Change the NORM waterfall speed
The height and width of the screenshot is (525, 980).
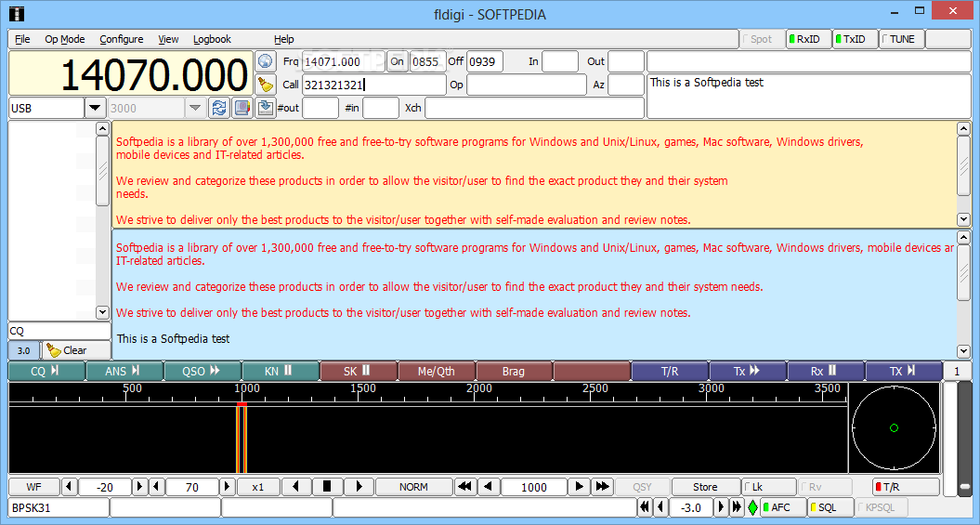click(x=413, y=487)
